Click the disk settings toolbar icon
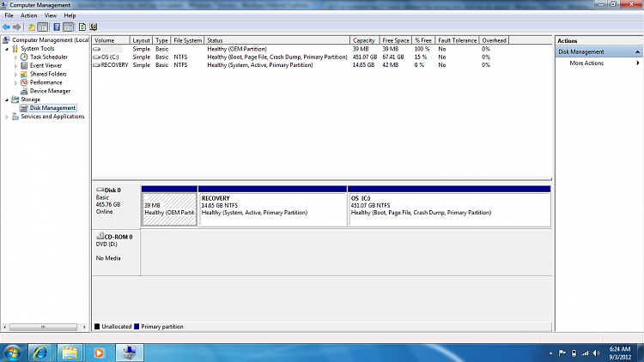 [94, 27]
